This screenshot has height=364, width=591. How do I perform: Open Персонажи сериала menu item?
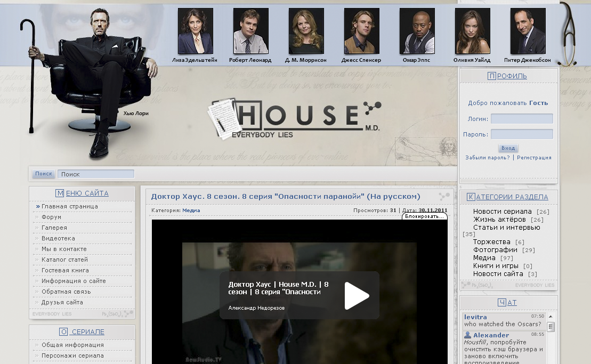point(72,355)
